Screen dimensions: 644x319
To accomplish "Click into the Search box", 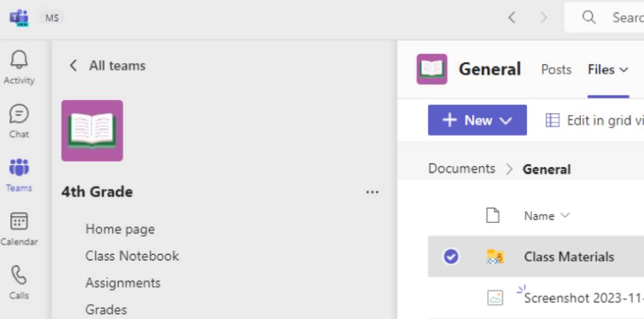I will tap(604, 17).
